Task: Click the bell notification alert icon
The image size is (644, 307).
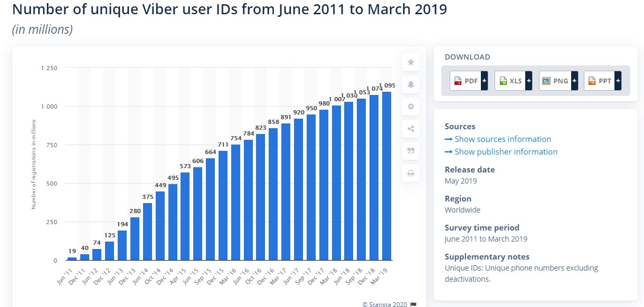Action: 411,84
